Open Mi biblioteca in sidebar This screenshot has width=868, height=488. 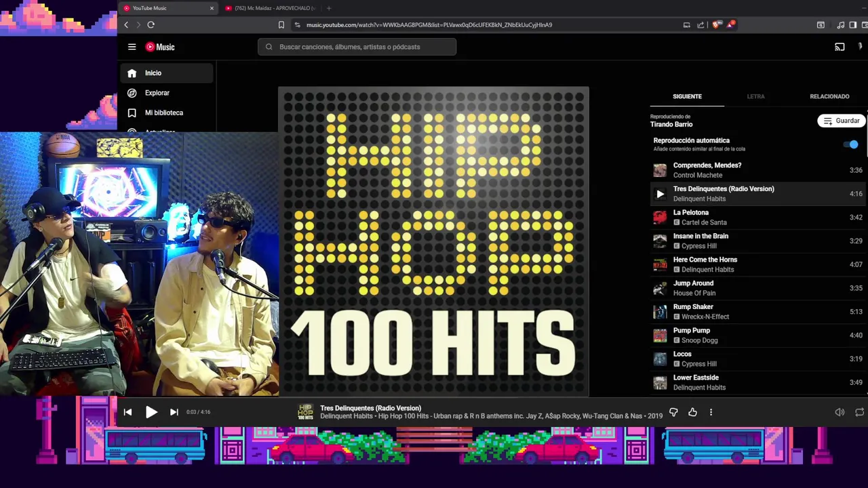167,113
